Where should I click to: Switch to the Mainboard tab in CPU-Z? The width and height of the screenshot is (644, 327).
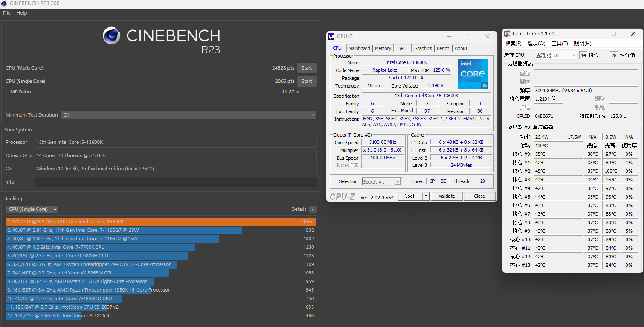point(359,48)
